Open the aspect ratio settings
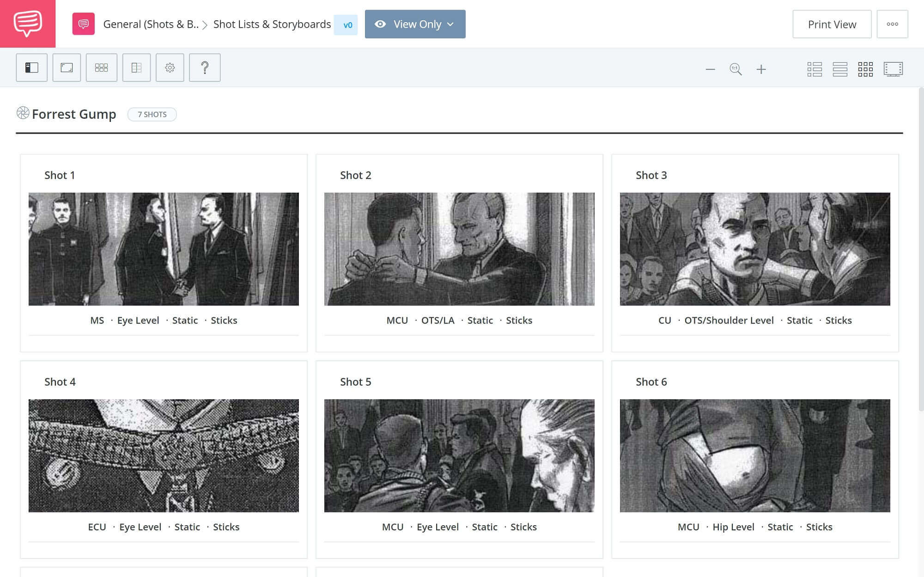Screen dimensions: 924x577 67,67
